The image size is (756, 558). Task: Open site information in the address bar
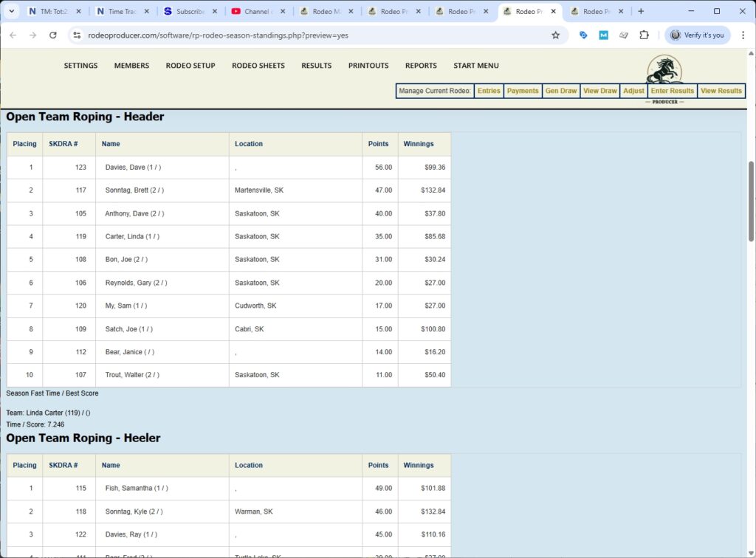click(78, 35)
